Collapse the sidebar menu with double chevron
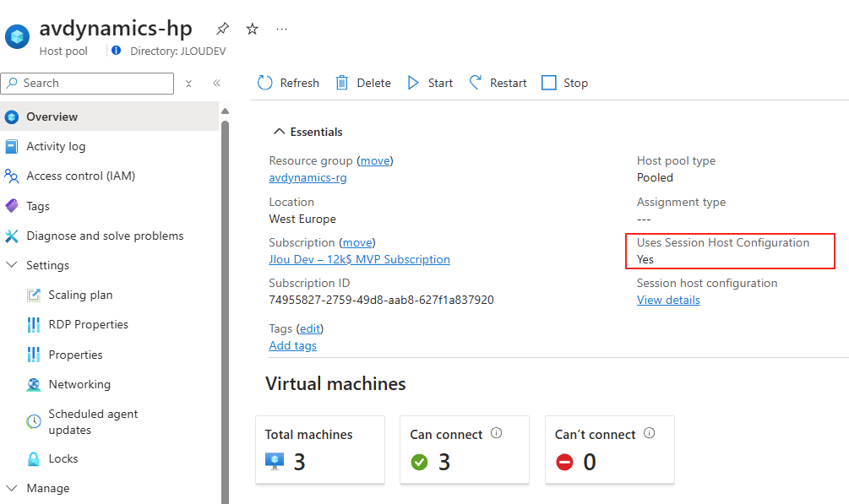Viewport: 849px width, 504px height. pos(216,83)
